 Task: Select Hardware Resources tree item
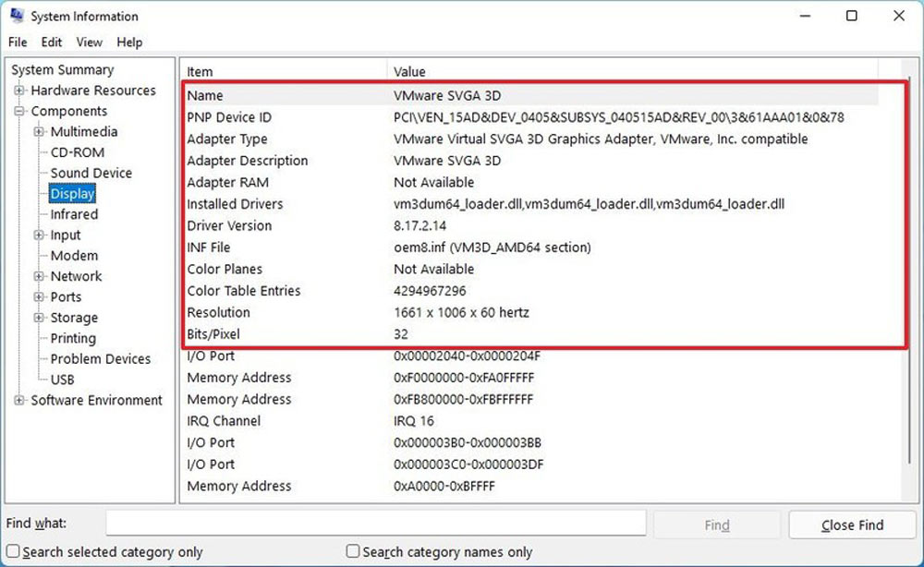click(x=93, y=90)
